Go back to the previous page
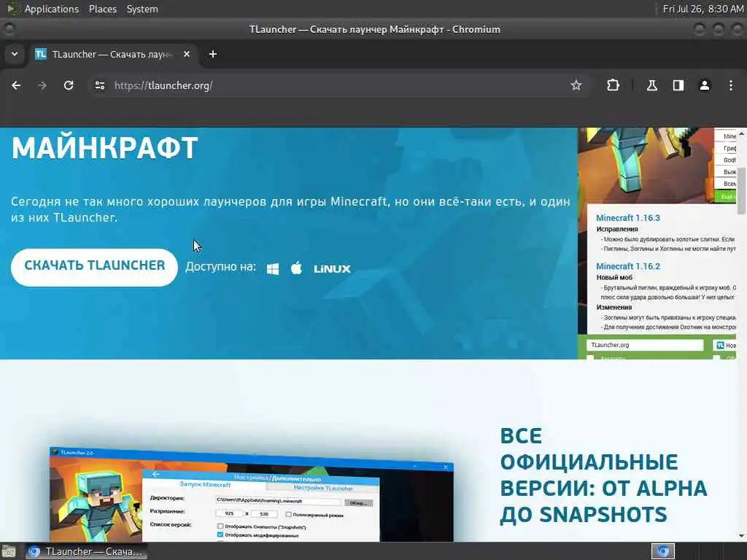Image resolution: width=747 pixels, height=560 pixels. (16, 85)
